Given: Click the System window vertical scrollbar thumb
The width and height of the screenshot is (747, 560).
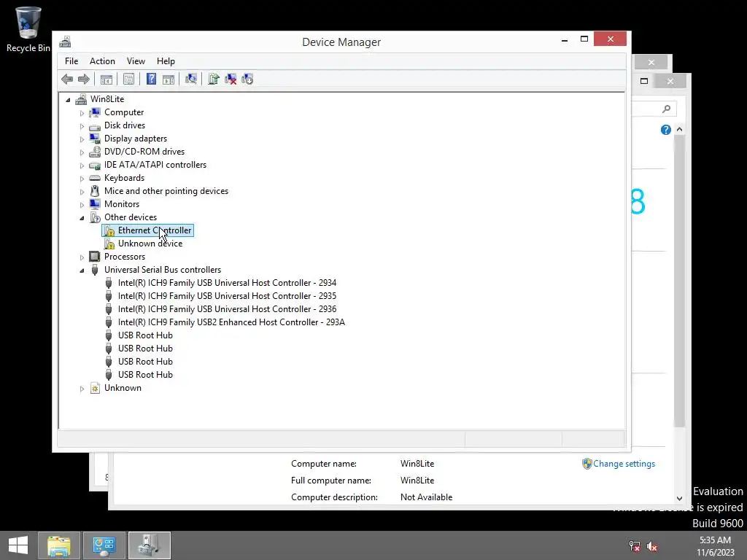Looking at the screenshot, I should click(x=679, y=281).
